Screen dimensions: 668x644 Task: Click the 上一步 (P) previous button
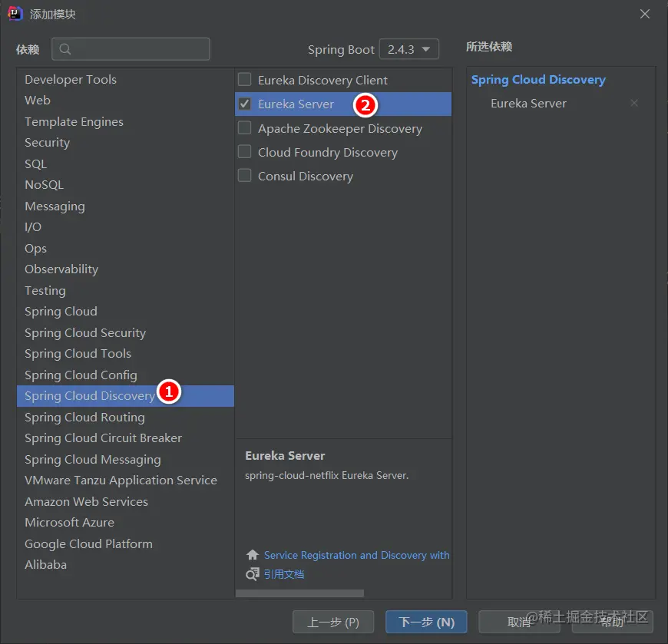tap(333, 622)
